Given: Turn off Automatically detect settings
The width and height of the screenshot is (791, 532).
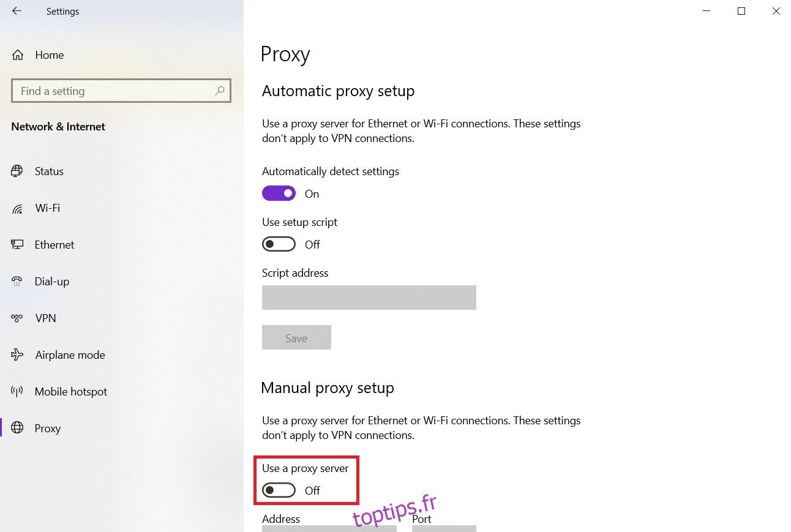Looking at the screenshot, I should 279,194.
